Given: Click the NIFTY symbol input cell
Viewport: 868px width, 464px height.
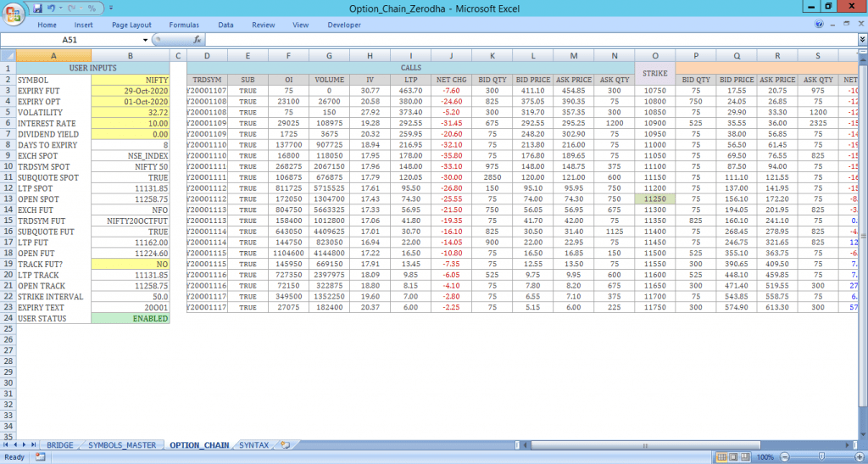Looking at the screenshot, I should tap(131, 81).
